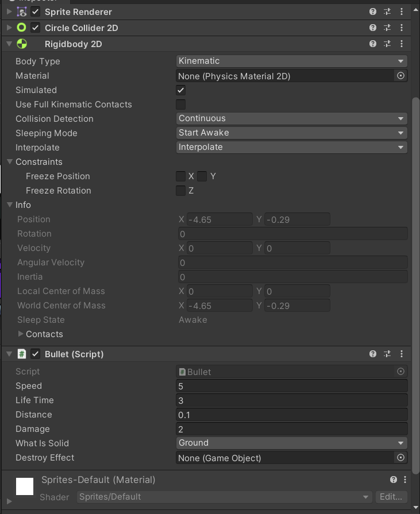Uncheck the Simulated checkbox
Image resolution: width=420 pixels, height=514 pixels.
point(180,90)
